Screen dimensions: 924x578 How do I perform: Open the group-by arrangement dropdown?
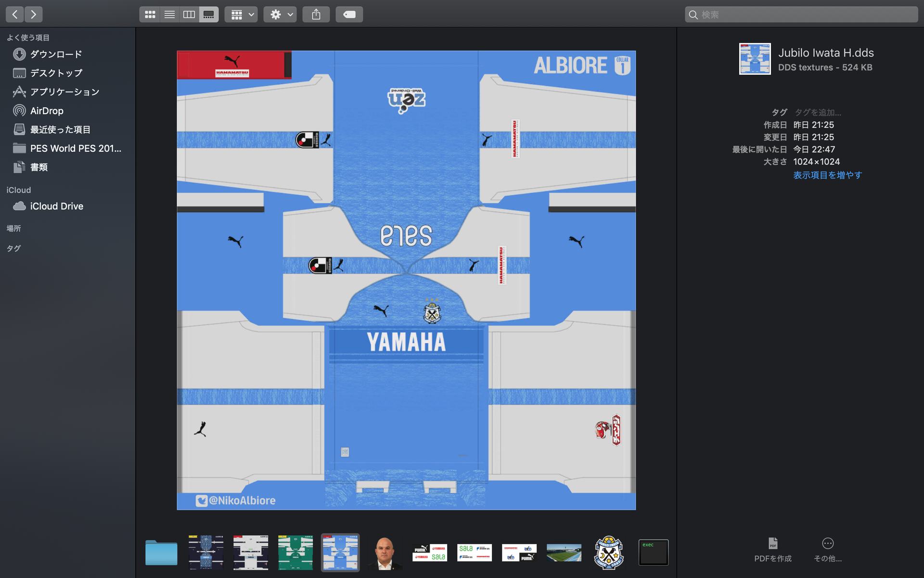[x=241, y=14]
